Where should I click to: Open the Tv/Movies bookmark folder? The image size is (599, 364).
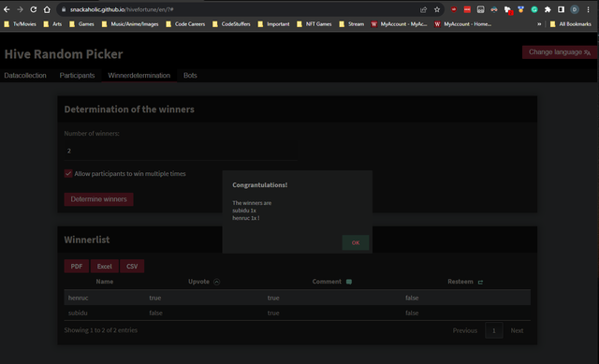pos(20,24)
